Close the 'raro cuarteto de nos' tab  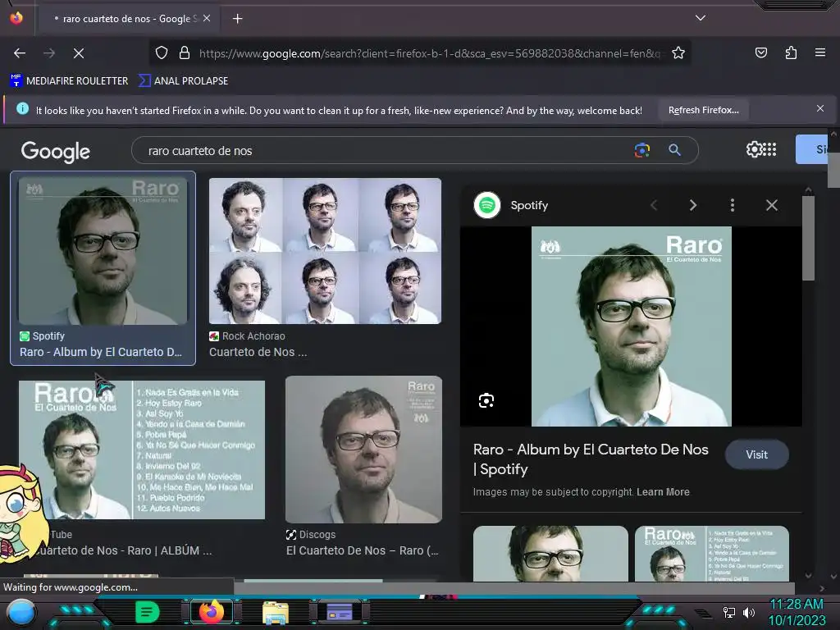(207, 18)
